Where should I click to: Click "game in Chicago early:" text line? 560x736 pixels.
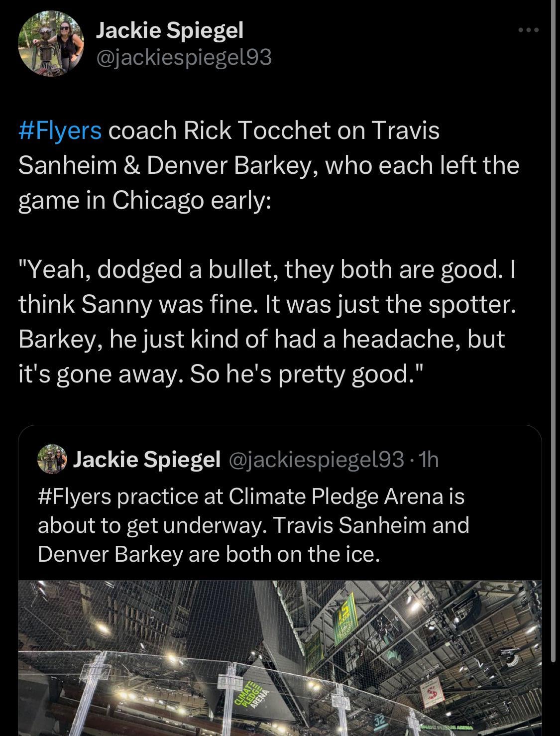coord(144,200)
